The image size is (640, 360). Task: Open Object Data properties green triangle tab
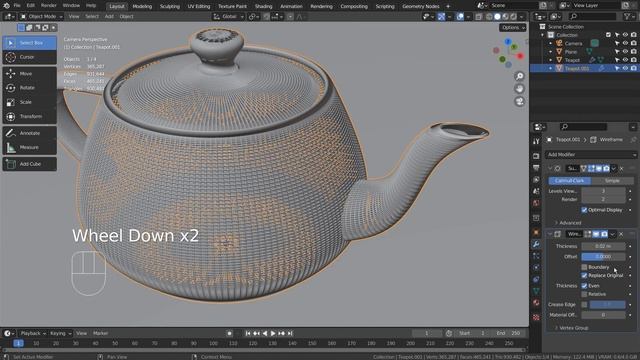(536, 291)
